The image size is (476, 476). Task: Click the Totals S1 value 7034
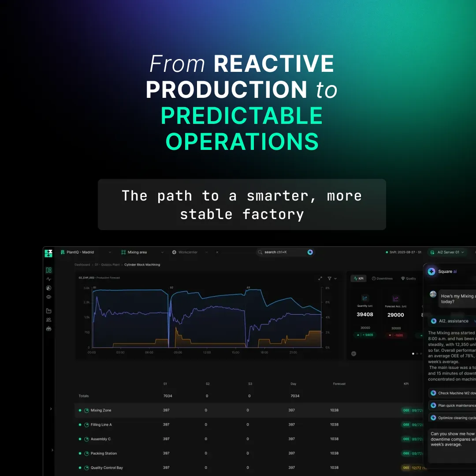pyautogui.click(x=167, y=396)
